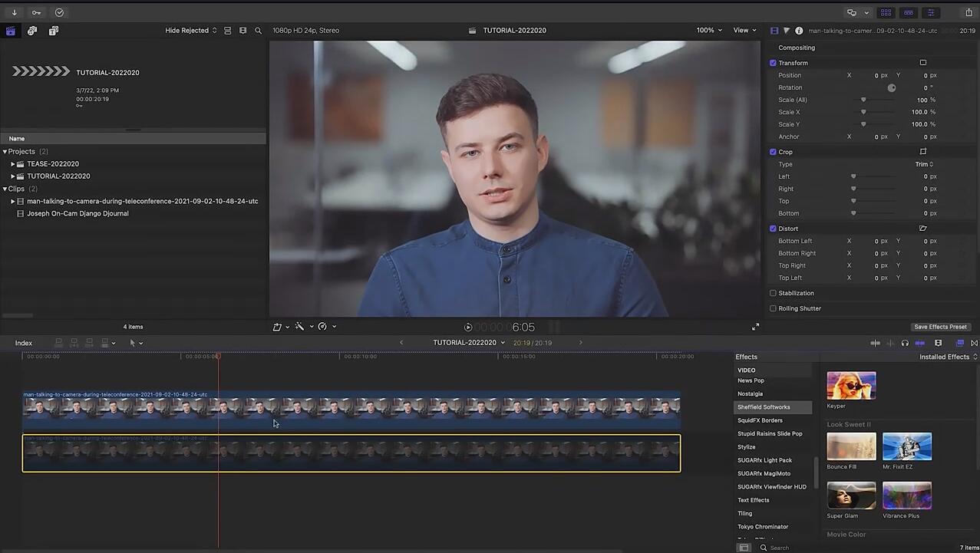Select the Mr. Fixit EZ effect thumbnail

click(907, 446)
